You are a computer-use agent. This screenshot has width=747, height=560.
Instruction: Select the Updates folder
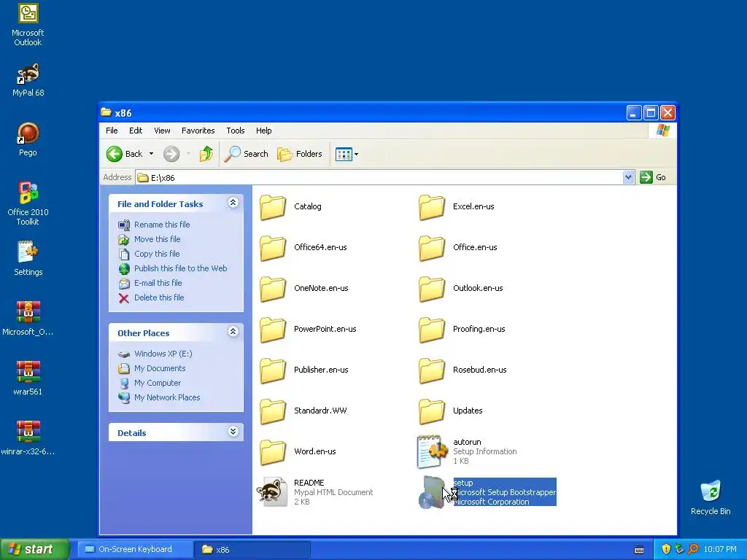450,411
